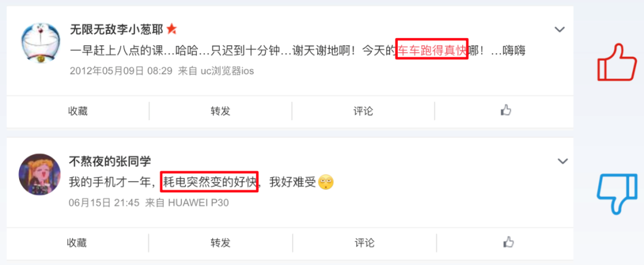Like the second post with thumbs-up icon
Viewport: 644px width, 265px height.
click(509, 242)
